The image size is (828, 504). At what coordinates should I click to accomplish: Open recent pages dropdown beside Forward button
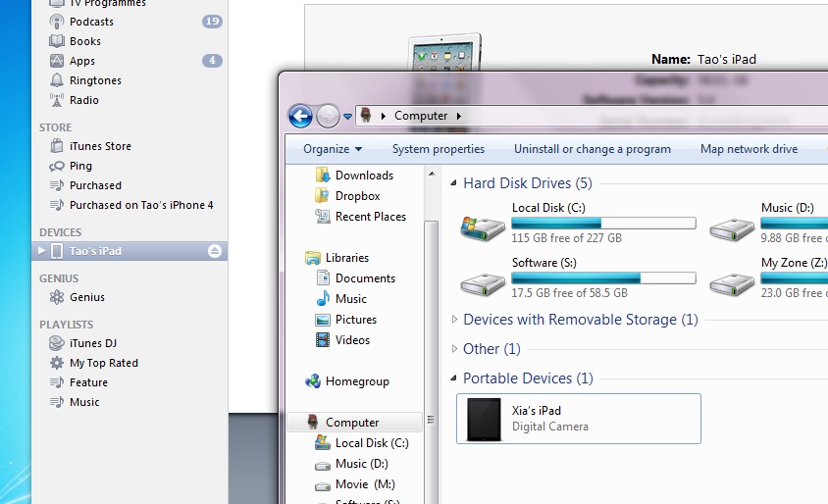coord(347,116)
